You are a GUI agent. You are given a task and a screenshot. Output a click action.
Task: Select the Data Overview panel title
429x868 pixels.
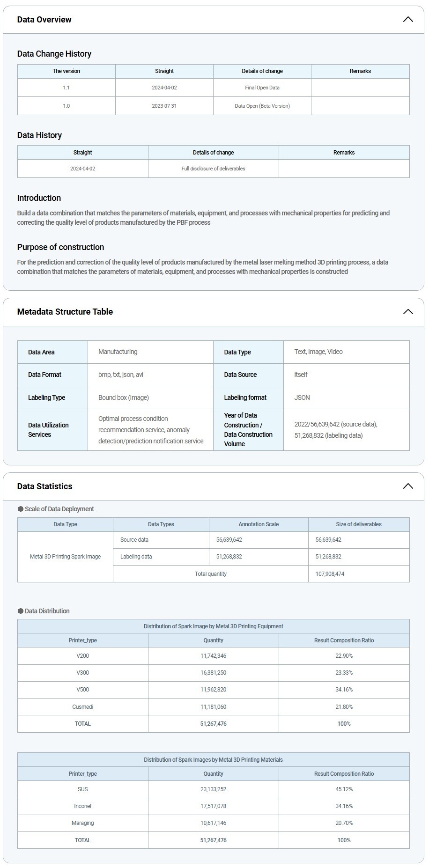click(44, 20)
